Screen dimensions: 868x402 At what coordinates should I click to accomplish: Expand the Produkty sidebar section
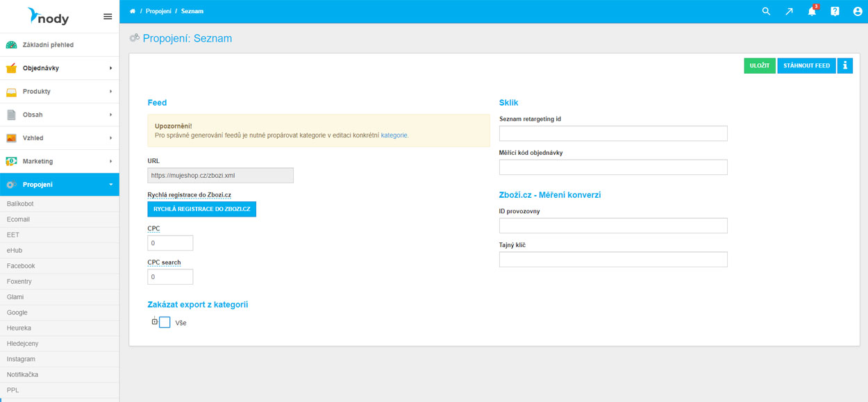coord(59,92)
